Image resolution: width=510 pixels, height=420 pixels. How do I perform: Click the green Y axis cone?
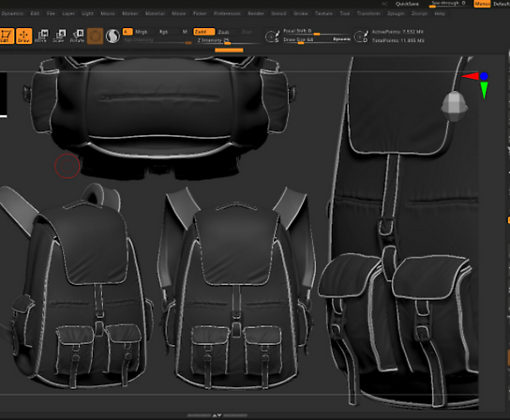(484, 90)
